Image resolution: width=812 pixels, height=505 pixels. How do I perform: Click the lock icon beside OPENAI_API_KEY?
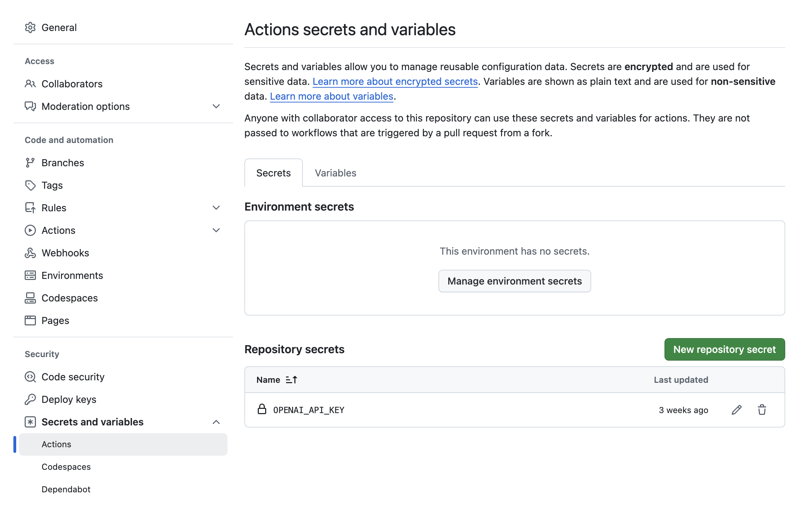(x=262, y=409)
